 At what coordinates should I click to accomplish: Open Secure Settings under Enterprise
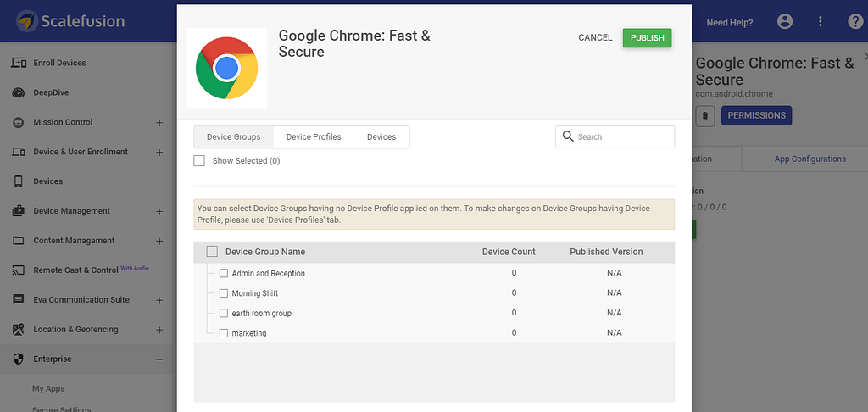click(61, 409)
